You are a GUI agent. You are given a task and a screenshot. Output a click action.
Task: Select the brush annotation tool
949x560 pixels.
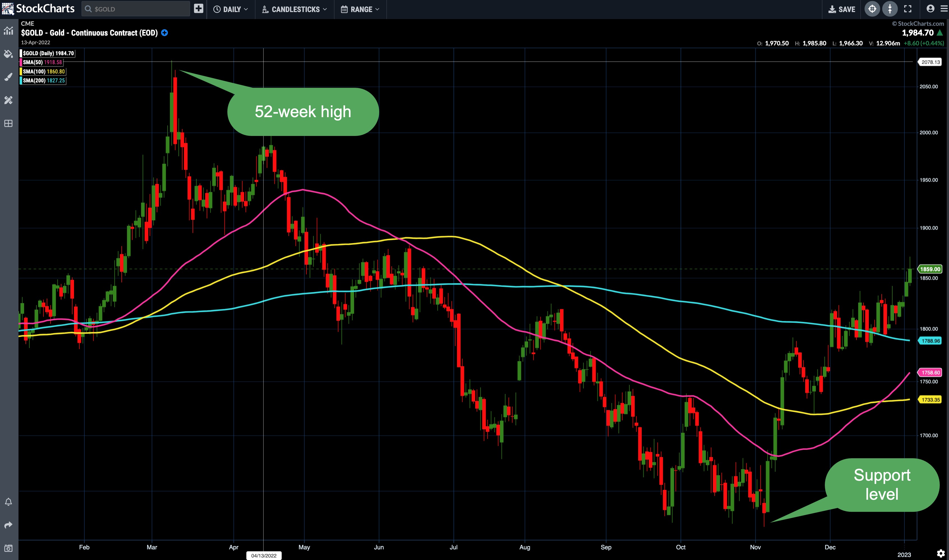click(x=8, y=77)
